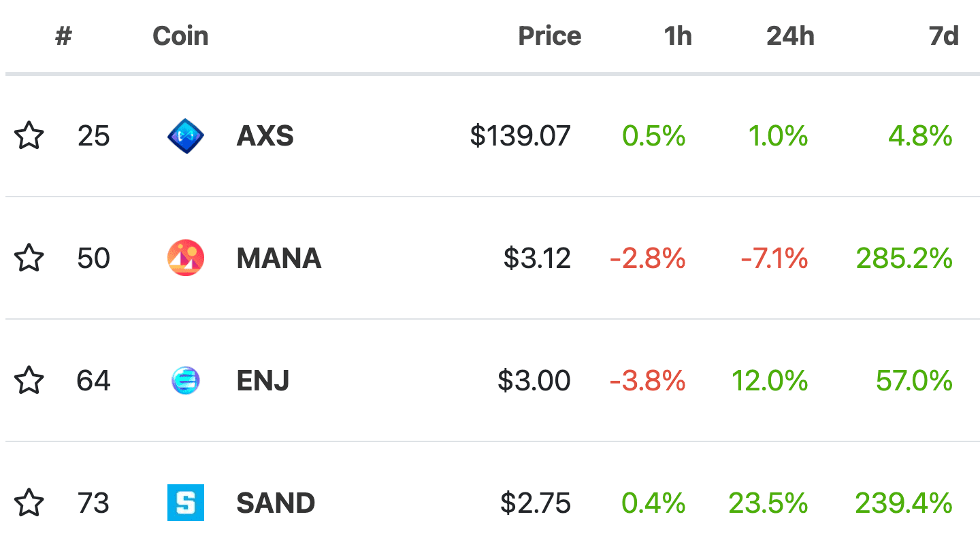Image resolution: width=980 pixels, height=555 pixels.
Task: Sort by the 1h change column
Action: 678,36
